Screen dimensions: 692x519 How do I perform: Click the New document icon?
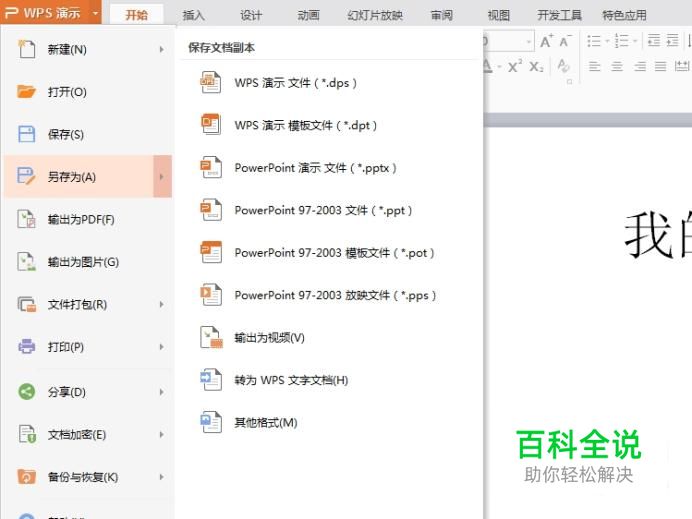tap(26, 49)
